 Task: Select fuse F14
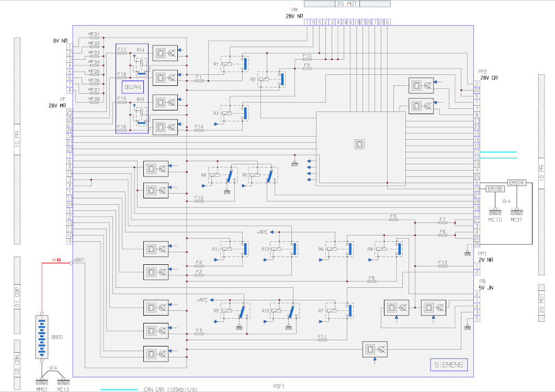[199, 130]
